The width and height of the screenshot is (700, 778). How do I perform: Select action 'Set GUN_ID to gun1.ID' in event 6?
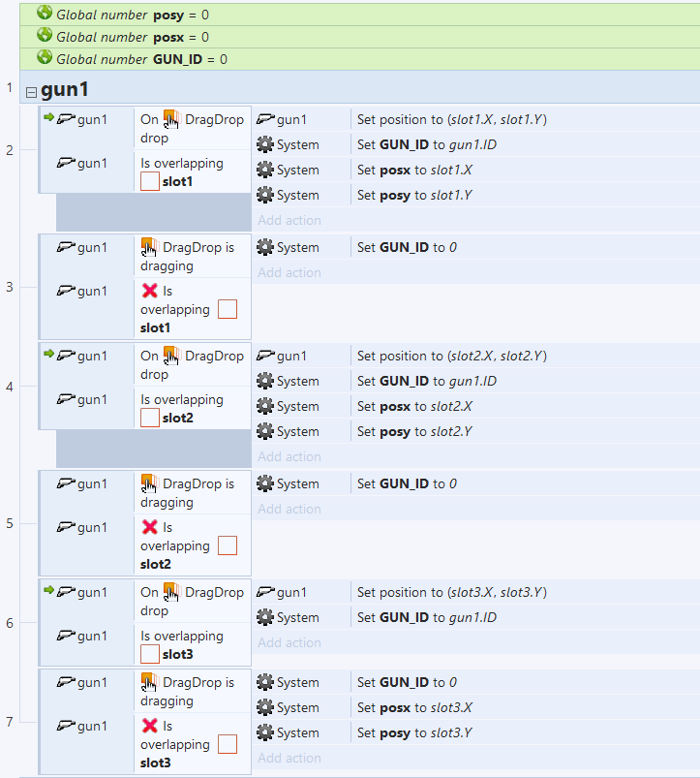click(426, 617)
